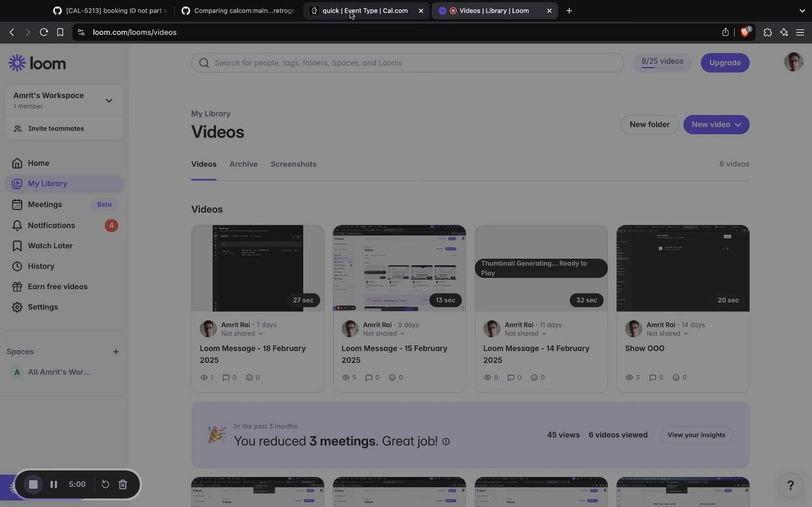Open Brave Shields icon

point(746,32)
